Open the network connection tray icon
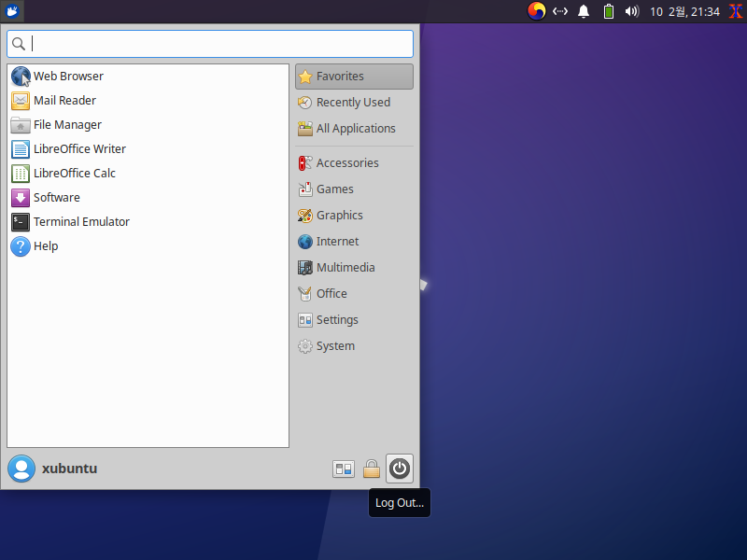747x560 pixels. click(560, 11)
